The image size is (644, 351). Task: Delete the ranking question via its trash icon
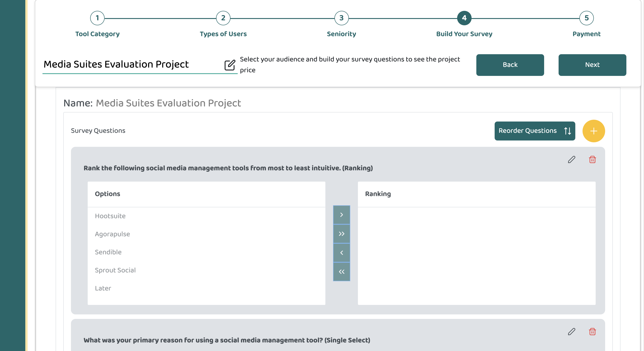pyautogui.click(x=592, y=160)
